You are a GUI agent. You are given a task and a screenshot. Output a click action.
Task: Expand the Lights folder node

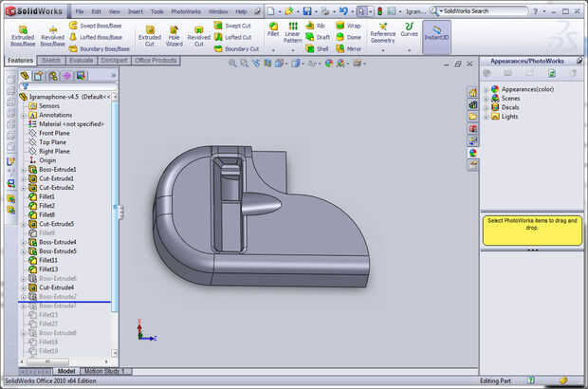click(x=486, y=117)
